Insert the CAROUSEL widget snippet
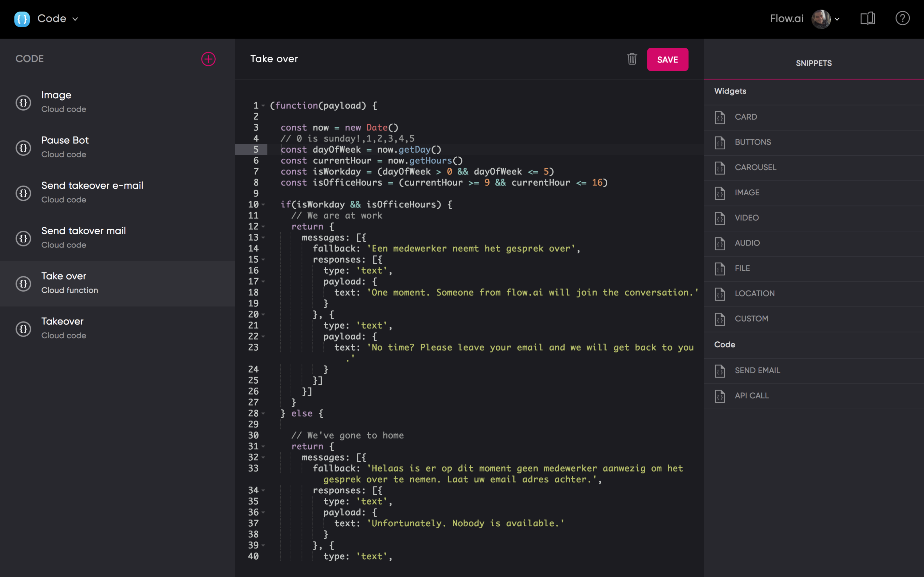 [x=755, y=167]
